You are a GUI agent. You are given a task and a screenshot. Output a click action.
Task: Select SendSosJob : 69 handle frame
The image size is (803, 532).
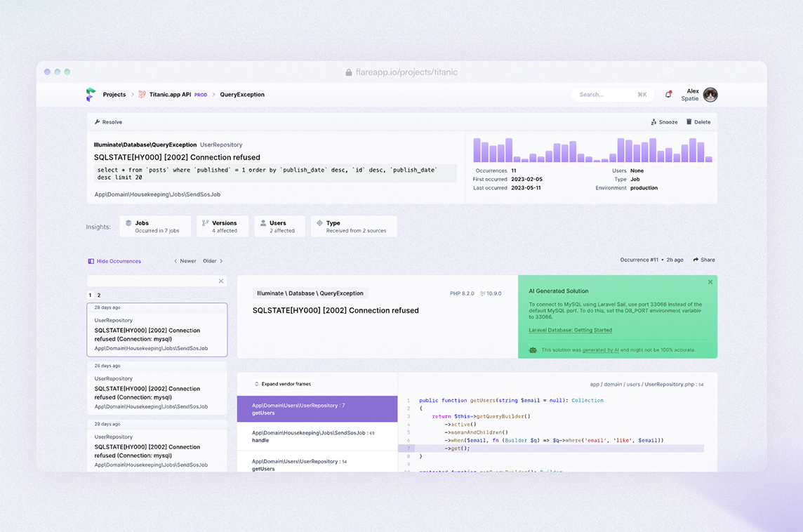(x=317, y=437)
